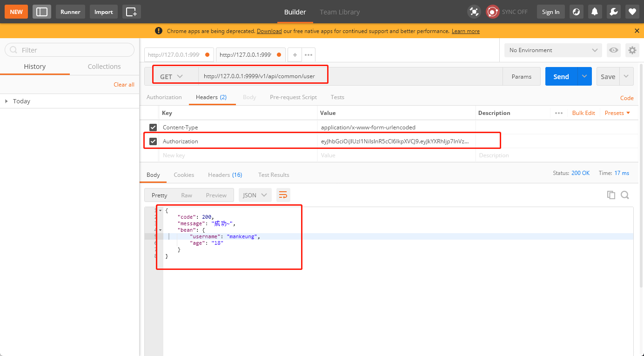Open manage environments gear icon
644x356 pixels.
coord(632,50)
